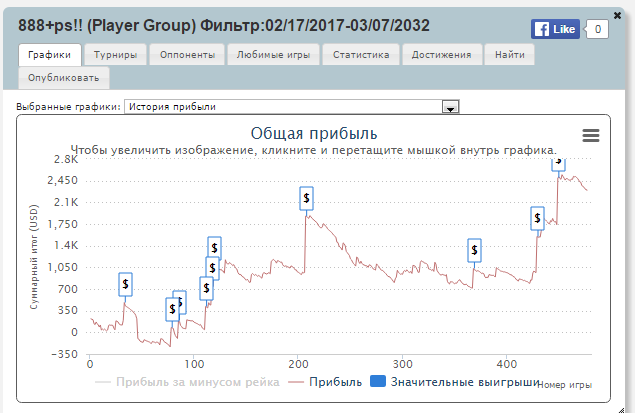Click the Facebook like count bubble

[598, 29]
